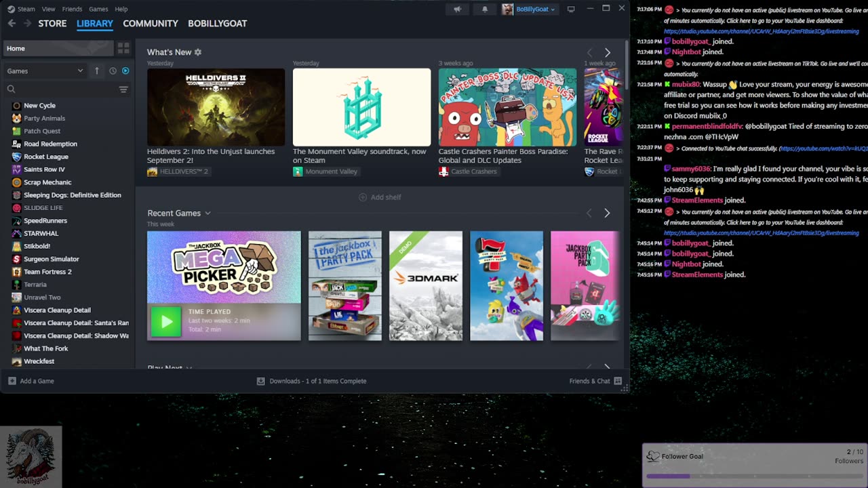Screen dimensions: 868x488
Task: Open Monument Valley soundtrack news thumbnail
Action: (361, 107)
